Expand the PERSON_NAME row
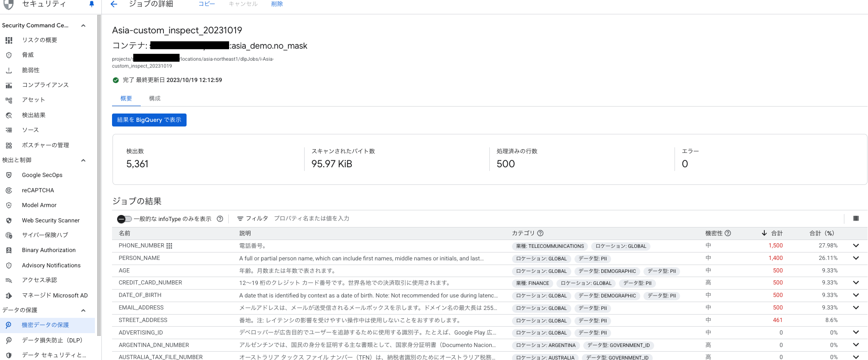This screenshot has width=868, height=360. click(856, 258)
